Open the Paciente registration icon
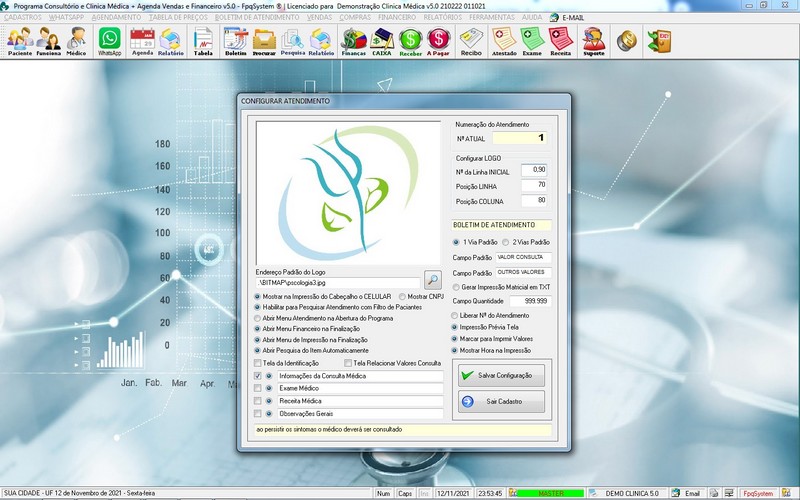 point(20,41)
